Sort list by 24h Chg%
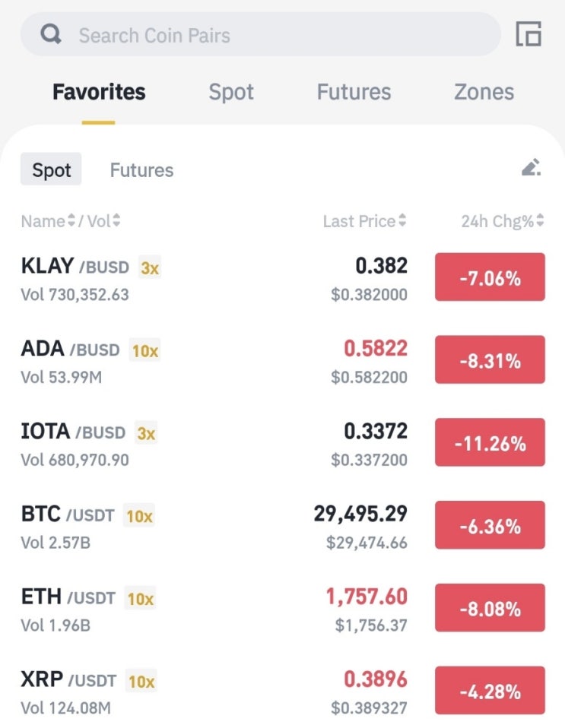The width and height of the screenshot is (565, 728). click(x=503, y=221)
